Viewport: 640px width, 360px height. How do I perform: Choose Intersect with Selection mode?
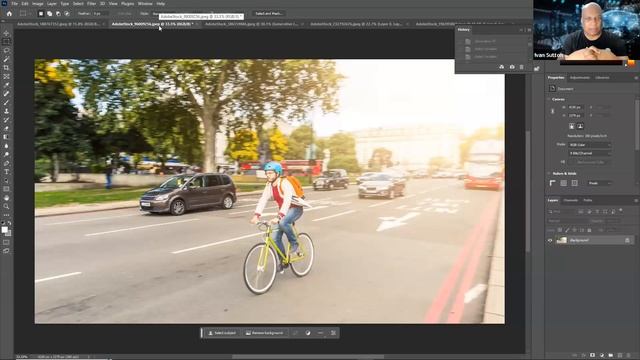coord(67,13)
